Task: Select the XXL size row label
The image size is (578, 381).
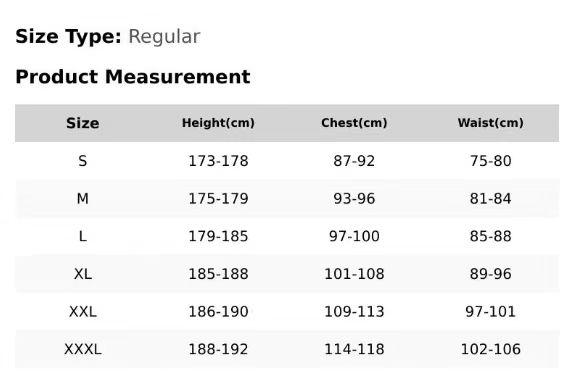Action: point(83,312)
